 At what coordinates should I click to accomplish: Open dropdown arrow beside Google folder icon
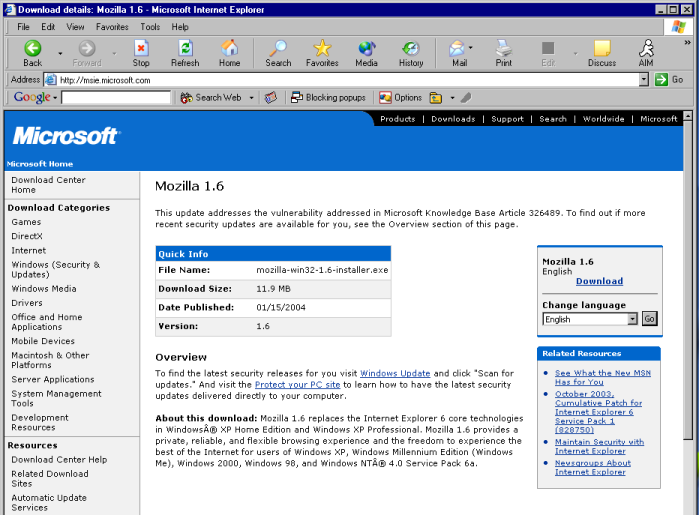pyautogui.click(x=452, y=98)
